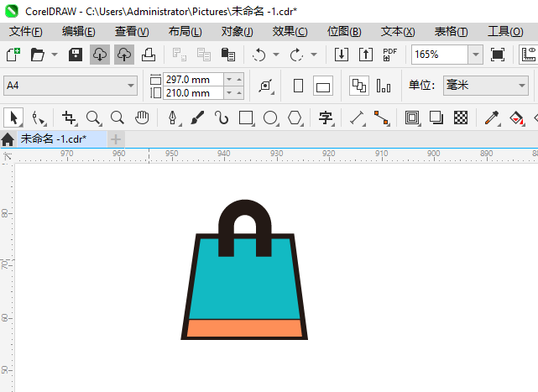This screenshot has height=392, width=538.
Task: Create a new document with the New icon
Action: [13, 55]
